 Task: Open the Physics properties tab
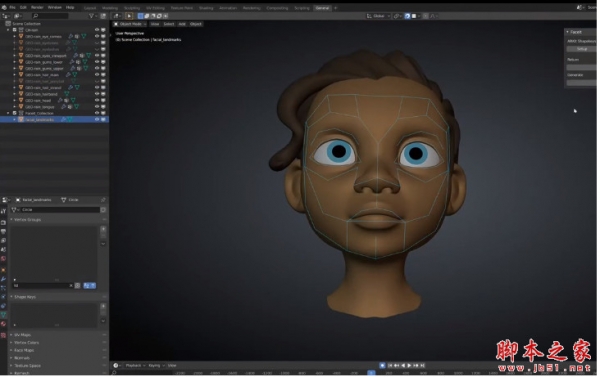3,297
